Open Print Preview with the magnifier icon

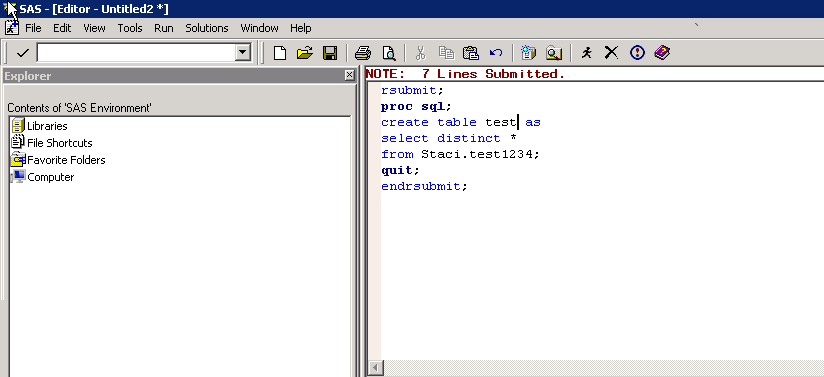[388, 53]
